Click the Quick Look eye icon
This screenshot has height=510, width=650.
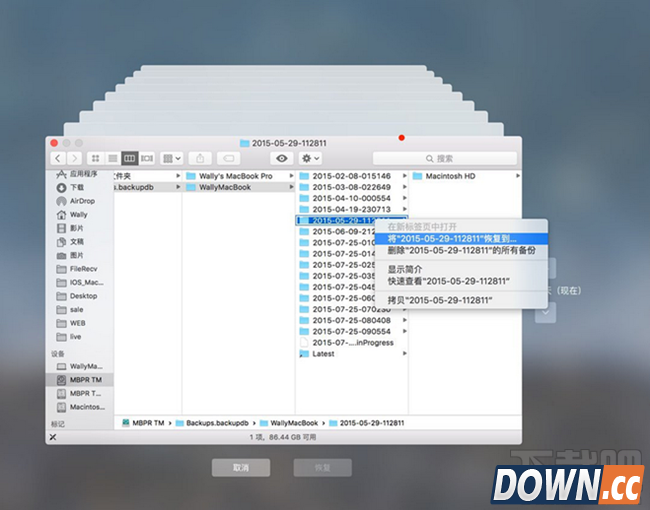(282, 158)
